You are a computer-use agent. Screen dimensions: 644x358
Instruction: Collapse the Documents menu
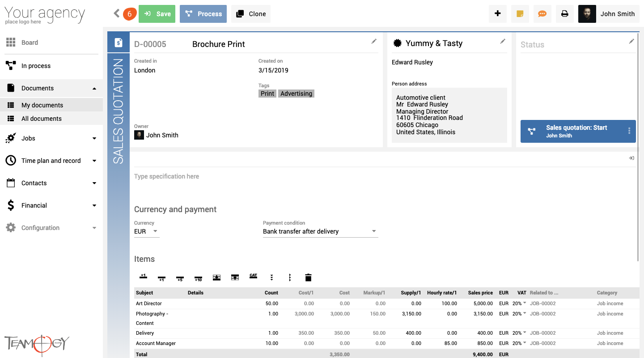(51, 88)
